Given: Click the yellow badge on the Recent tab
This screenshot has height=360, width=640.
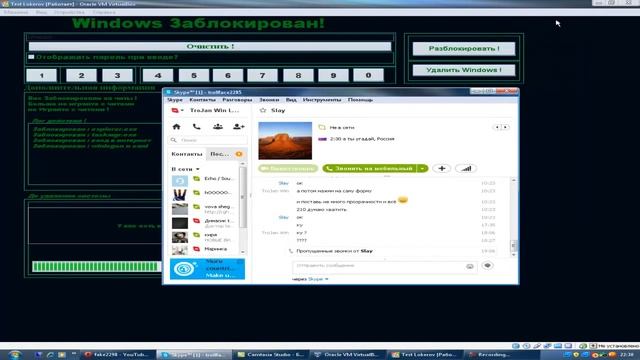Looking at the screenshot, I should (x=239, y=154).
